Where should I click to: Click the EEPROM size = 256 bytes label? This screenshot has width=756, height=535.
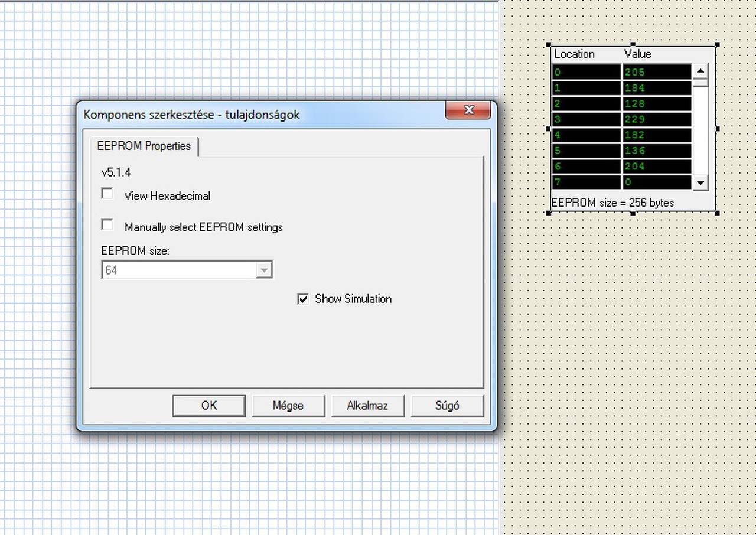(612, 203)
